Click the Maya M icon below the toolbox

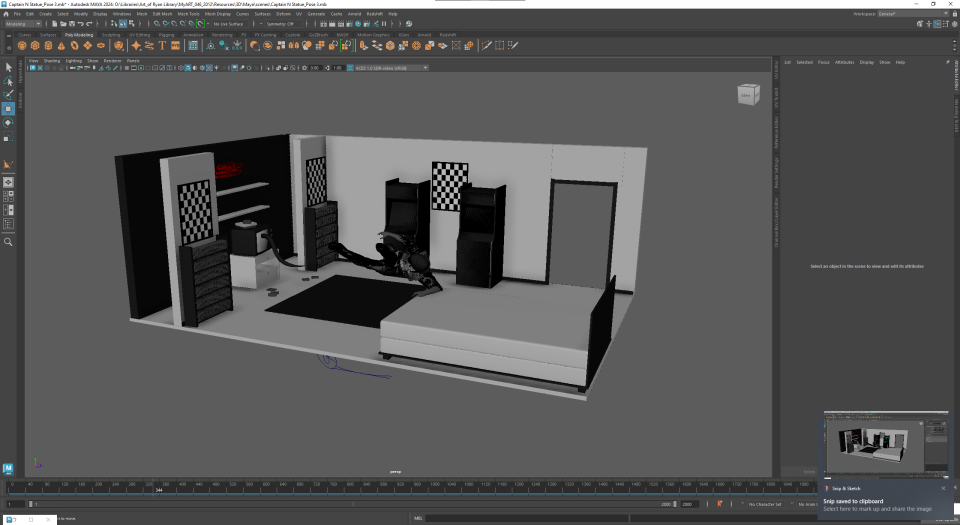[x=8, y=469]
